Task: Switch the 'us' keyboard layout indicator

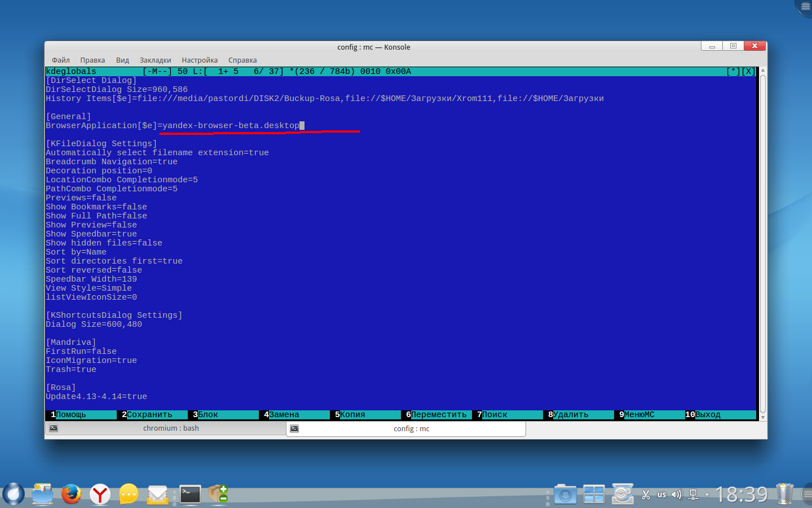Action: (x=661, y=495)
